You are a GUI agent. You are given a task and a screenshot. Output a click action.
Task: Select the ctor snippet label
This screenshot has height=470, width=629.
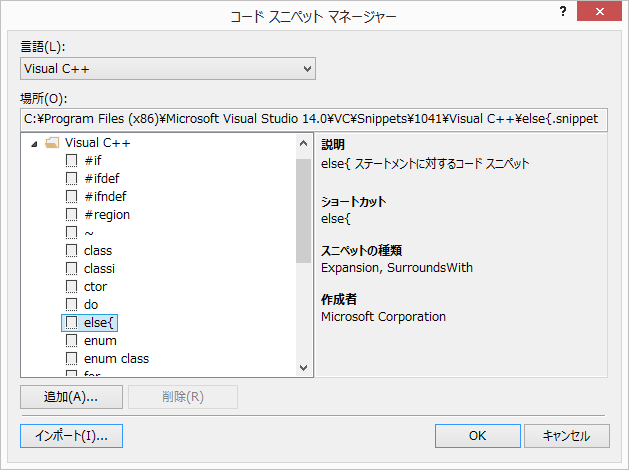[95, 287]
